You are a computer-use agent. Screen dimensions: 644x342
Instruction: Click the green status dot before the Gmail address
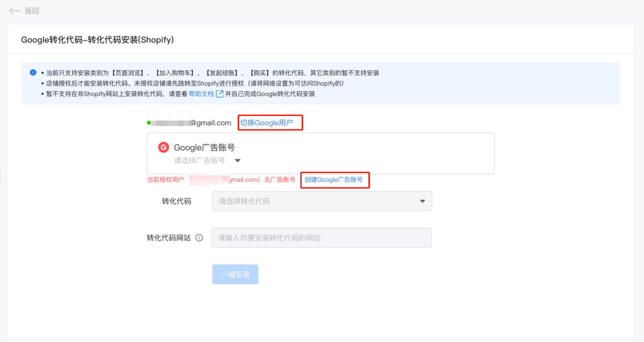(149, 123)
